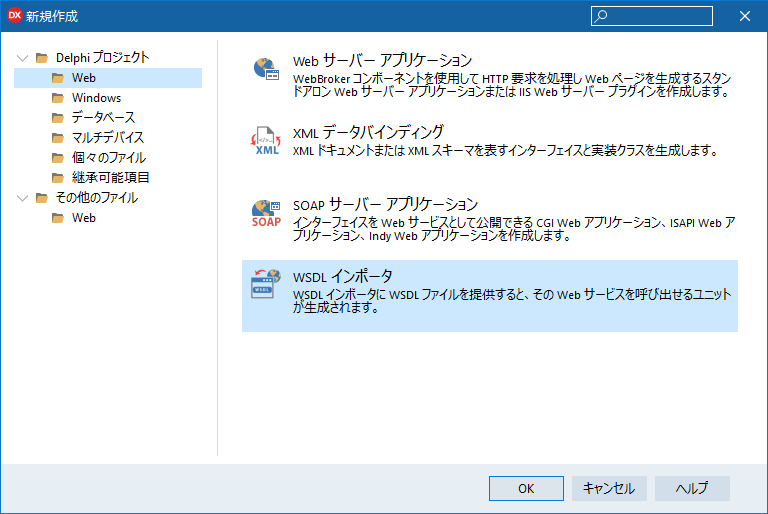This screenshot has width=768, height=514.
Task: Collapse the その他のファイル tree node
Action: 23,198
